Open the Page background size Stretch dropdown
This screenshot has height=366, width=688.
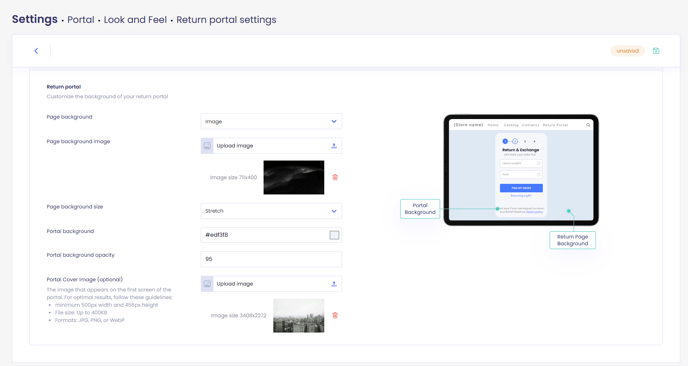click(271, 211)
